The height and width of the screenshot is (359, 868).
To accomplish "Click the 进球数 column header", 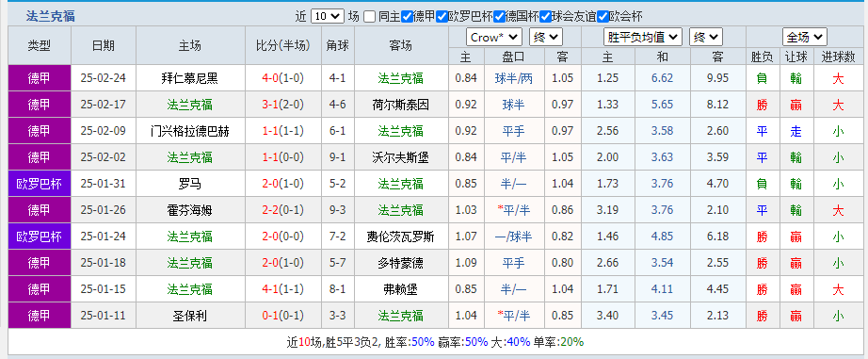I will point(838,57).
